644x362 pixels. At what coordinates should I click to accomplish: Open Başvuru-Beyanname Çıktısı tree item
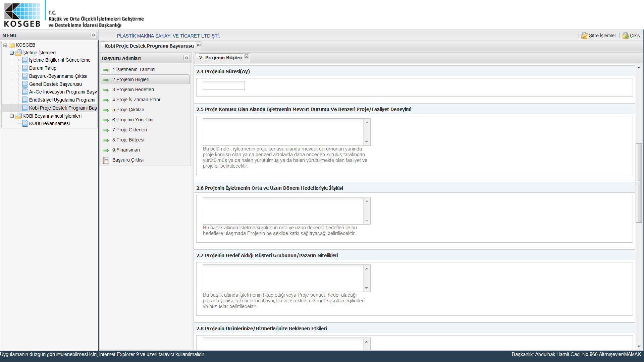(x=58, y=76)
